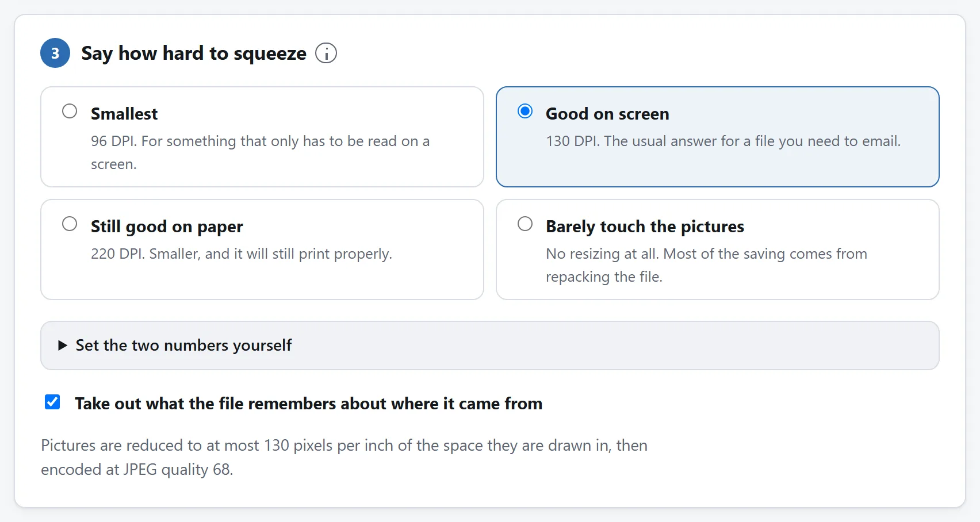Click the step 3 number badge
The height and width of the screenshot is (522, 980).
point(55,53)
